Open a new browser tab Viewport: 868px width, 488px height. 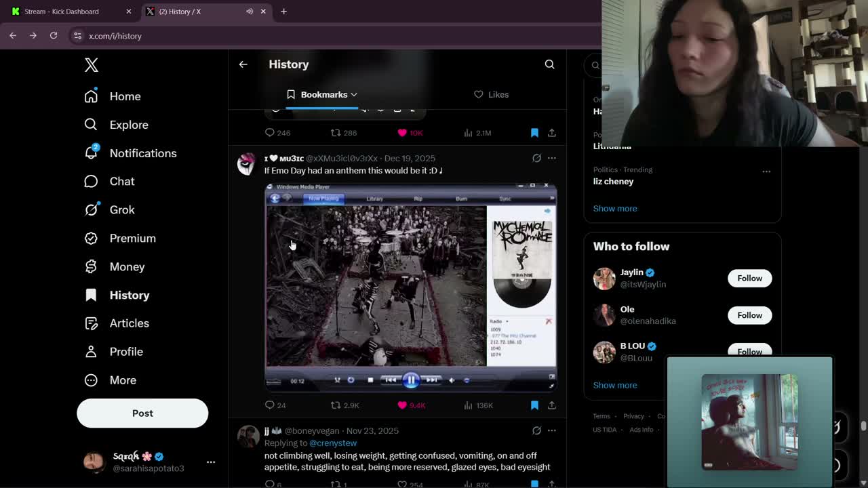(284, 12)
